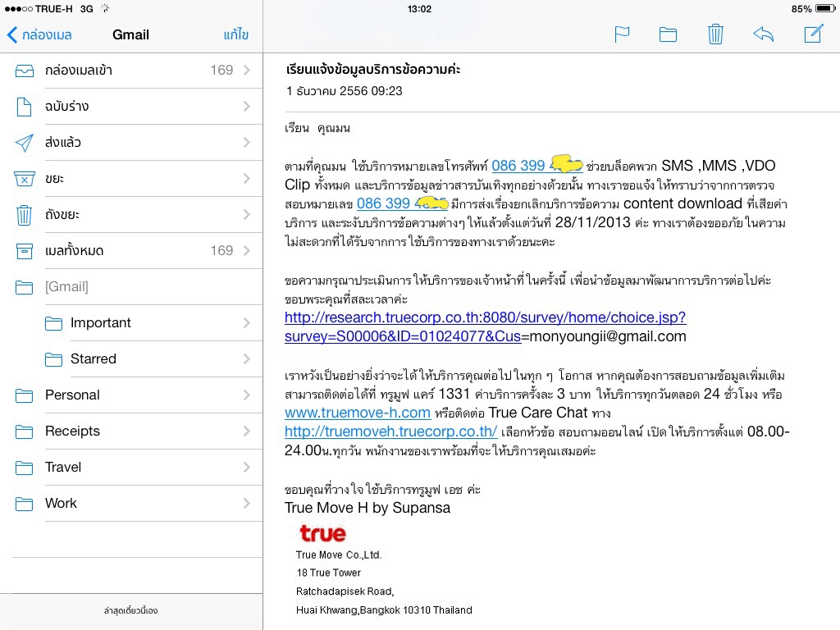
Task: Open the Receipts folder
Action: (131, 431)
